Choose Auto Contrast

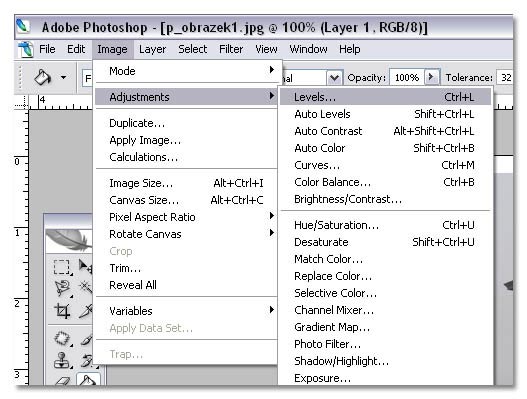[385, 131]
